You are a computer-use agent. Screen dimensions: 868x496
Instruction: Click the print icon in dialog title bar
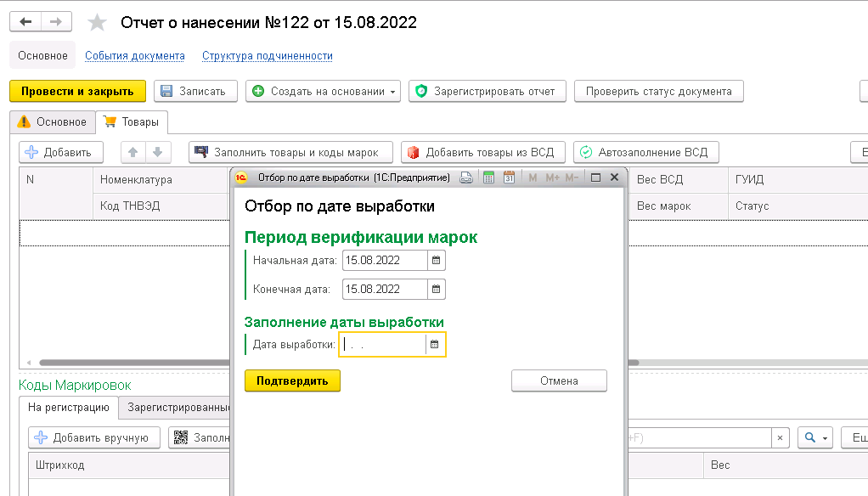pos(466,178)
